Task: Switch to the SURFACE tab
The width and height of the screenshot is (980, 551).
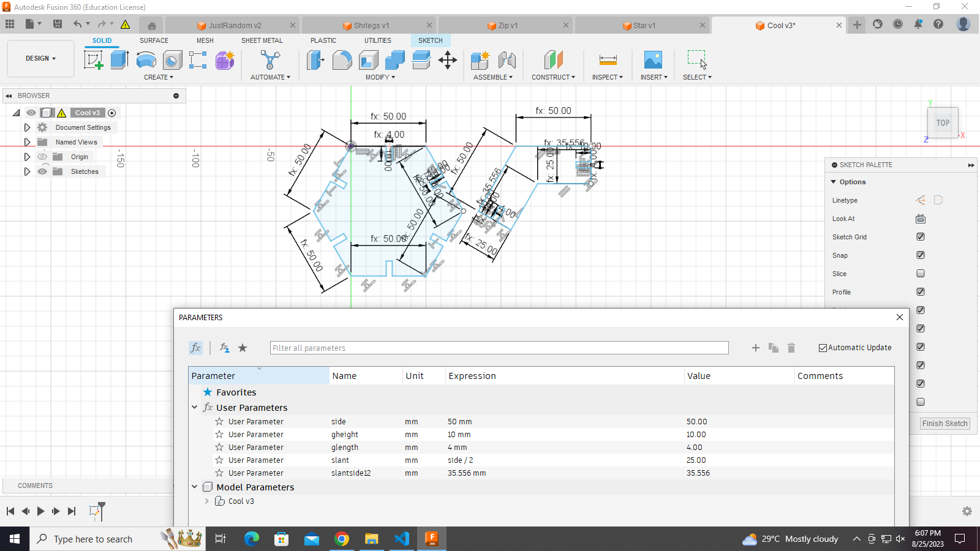Action: 154,40
